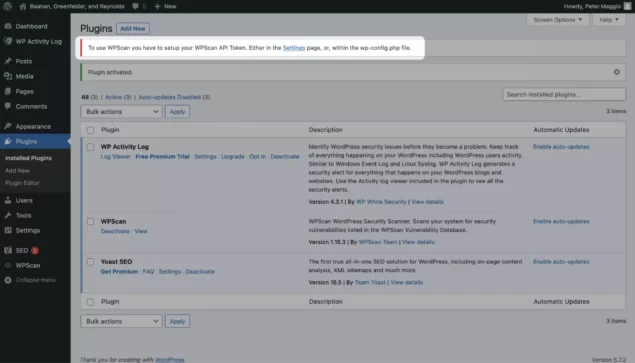Click the Collapse menu arrow icon
The height and width of the screenshot is (363, 635).
tap(8, 280)
